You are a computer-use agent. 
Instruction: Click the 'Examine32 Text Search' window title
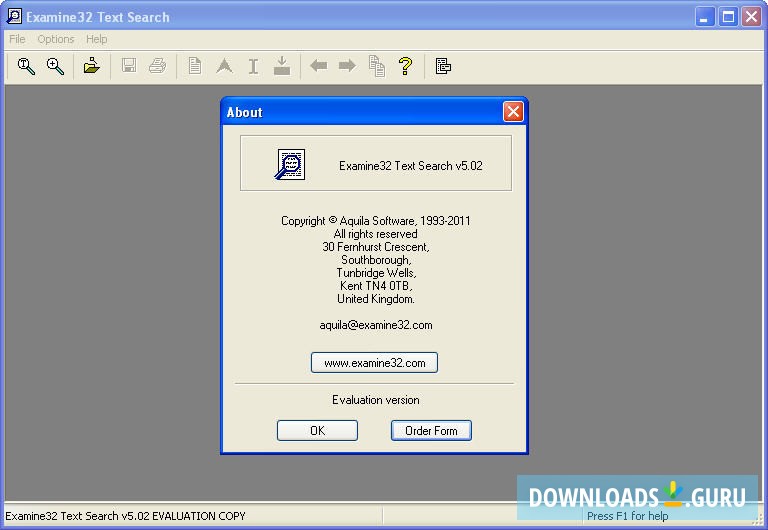pos(98,17)
